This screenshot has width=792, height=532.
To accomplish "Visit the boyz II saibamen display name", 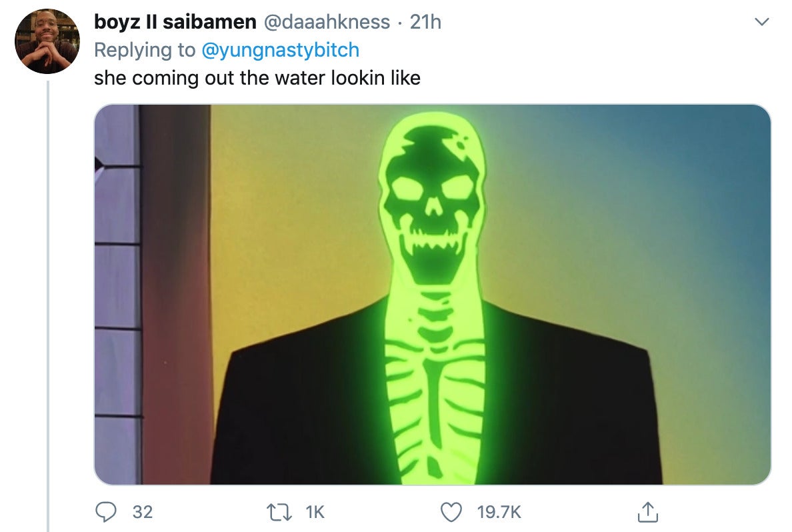I will (175, 22).
